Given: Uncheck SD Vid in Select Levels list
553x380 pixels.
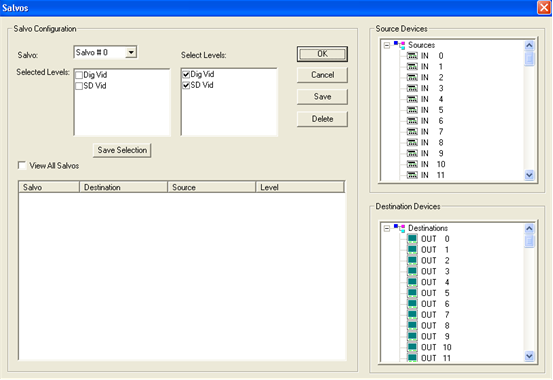Looking at the screenshot, I should pyautogui.click(x=186, y=85).
